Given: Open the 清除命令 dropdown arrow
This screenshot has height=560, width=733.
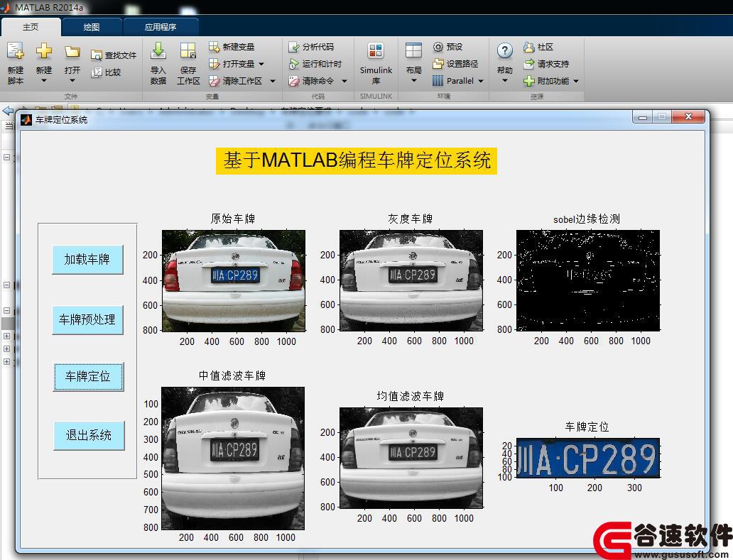Looking at the screenshot, I should pyautogui.click(x=344, y=82).
